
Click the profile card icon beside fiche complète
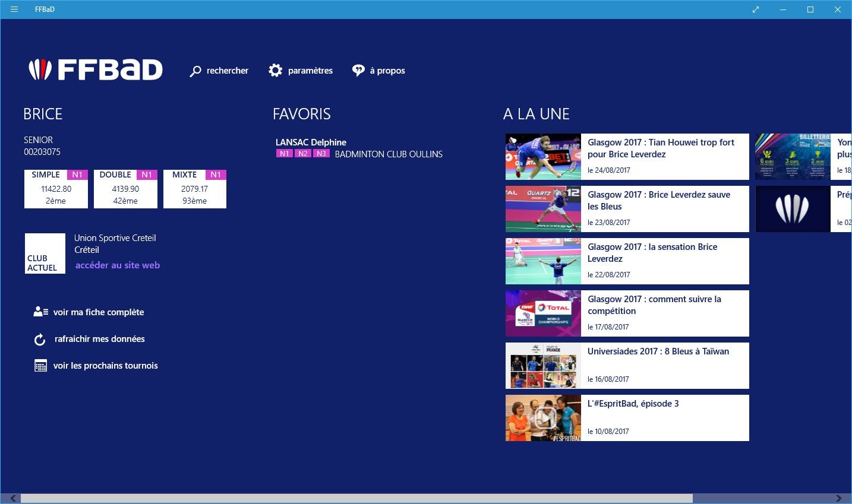pos(41,312)
